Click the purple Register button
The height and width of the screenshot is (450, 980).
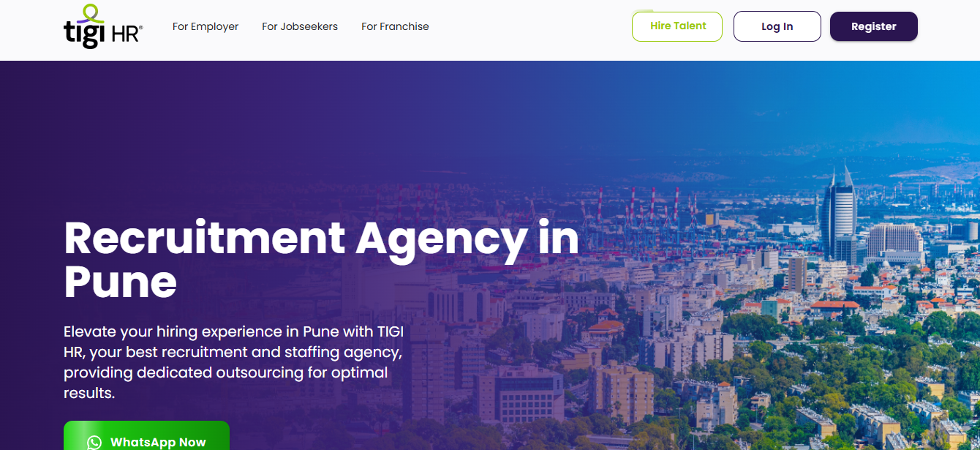873,26
